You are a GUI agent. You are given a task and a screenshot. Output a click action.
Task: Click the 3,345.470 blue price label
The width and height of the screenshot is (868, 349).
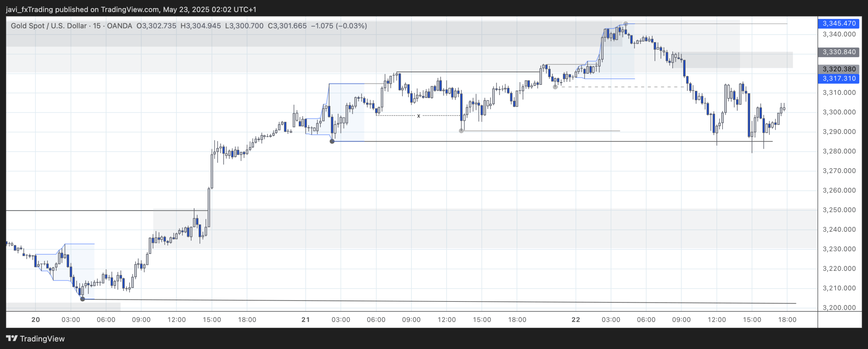coord(839,23)
